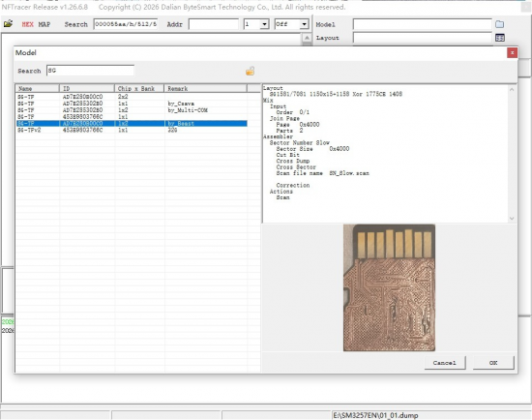Click details pane scroll up arrow
The width and height of the screenshot is (532, 420).
(x=512, y=90)
